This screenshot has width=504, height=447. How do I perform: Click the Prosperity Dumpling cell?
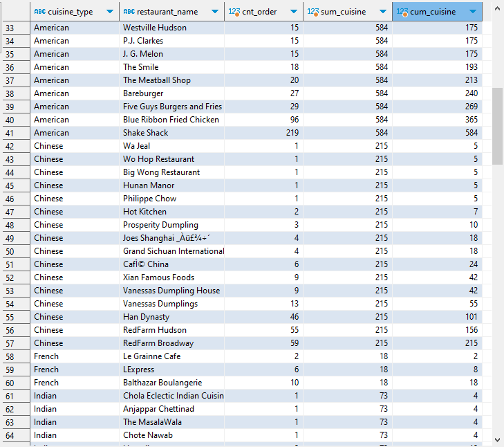point(171,225)
